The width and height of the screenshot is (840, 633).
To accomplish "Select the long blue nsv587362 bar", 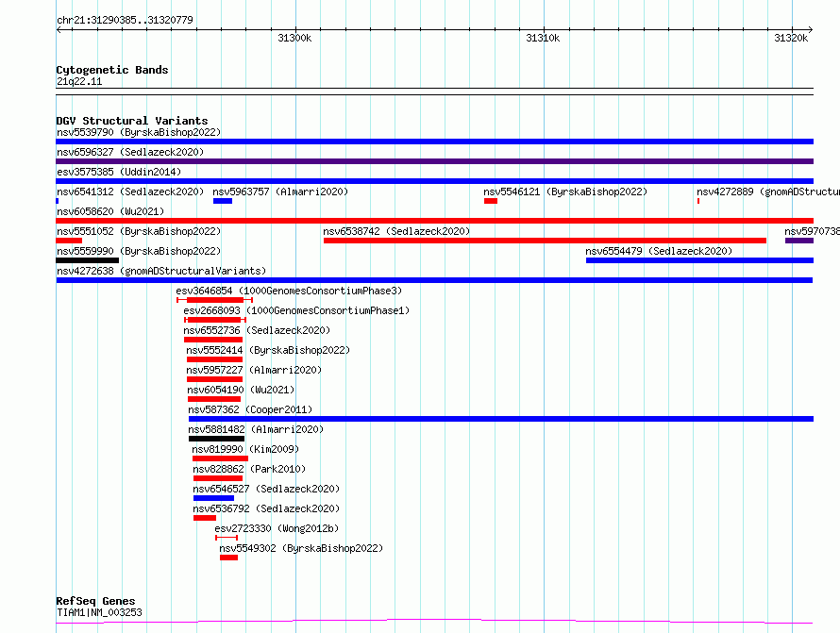I will (501, 419).
